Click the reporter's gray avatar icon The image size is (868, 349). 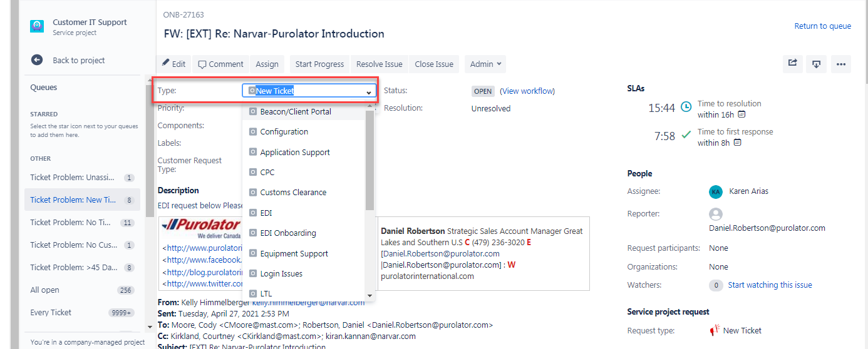716,215
